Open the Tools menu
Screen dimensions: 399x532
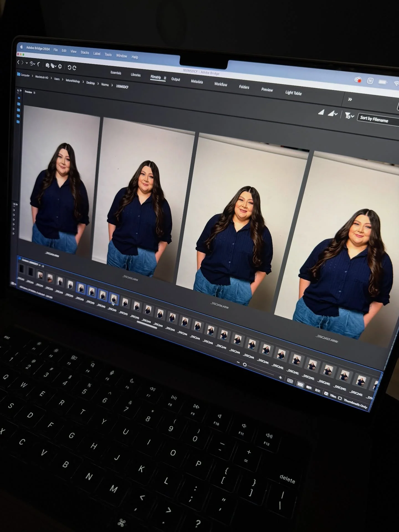[x=108, y=55]
